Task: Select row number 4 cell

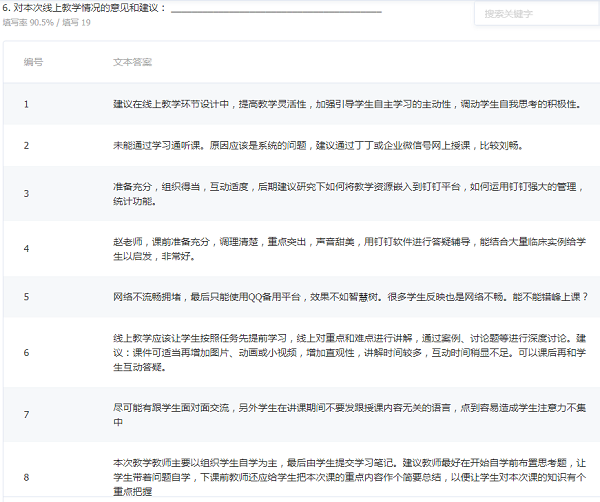Action: click(27, 248)
